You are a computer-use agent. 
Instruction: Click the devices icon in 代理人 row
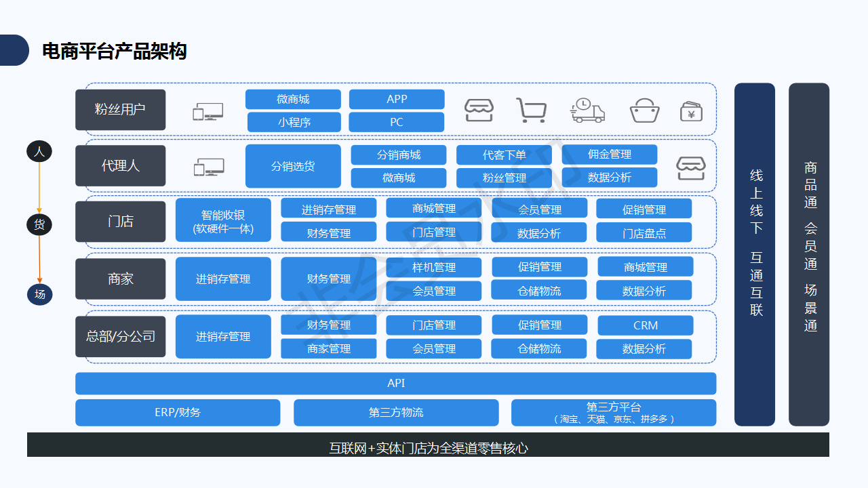tap(209, 167)
